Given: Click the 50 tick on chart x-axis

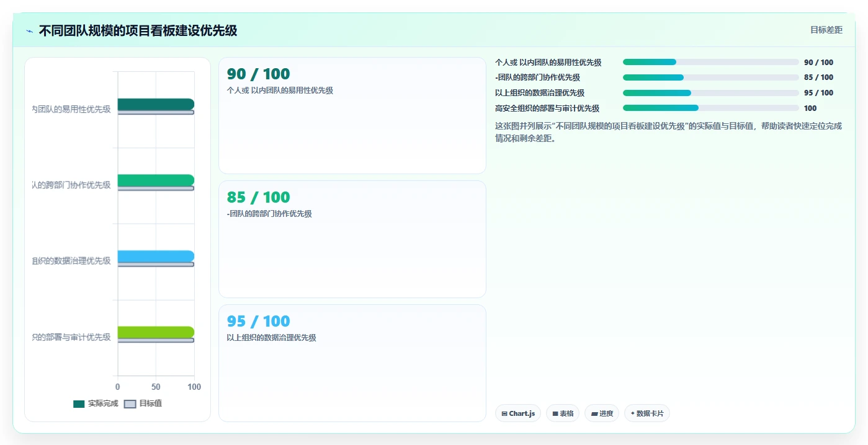Looking at the screenshot, I should [x=156, y=387].
